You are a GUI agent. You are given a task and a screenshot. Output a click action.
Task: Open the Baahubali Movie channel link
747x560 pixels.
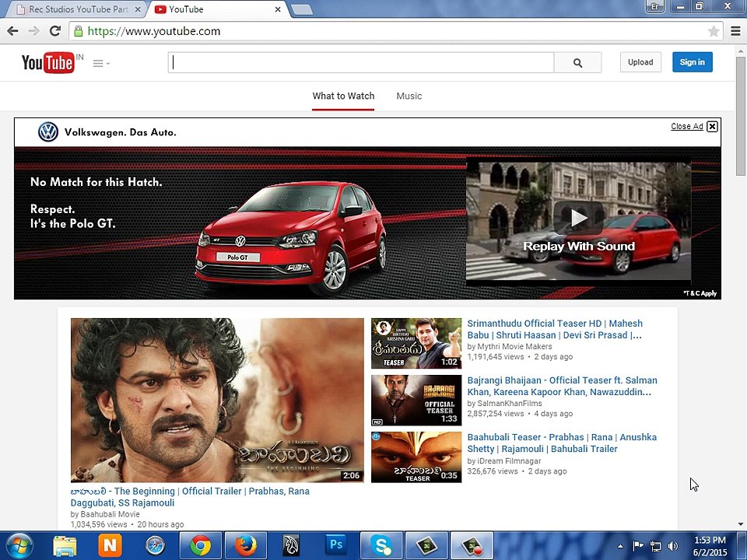point(110,514)
